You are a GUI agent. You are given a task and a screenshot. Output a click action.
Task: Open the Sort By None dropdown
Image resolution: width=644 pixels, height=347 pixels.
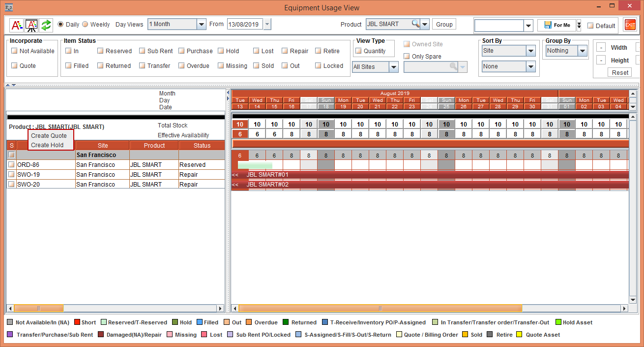tap(531, 66)
